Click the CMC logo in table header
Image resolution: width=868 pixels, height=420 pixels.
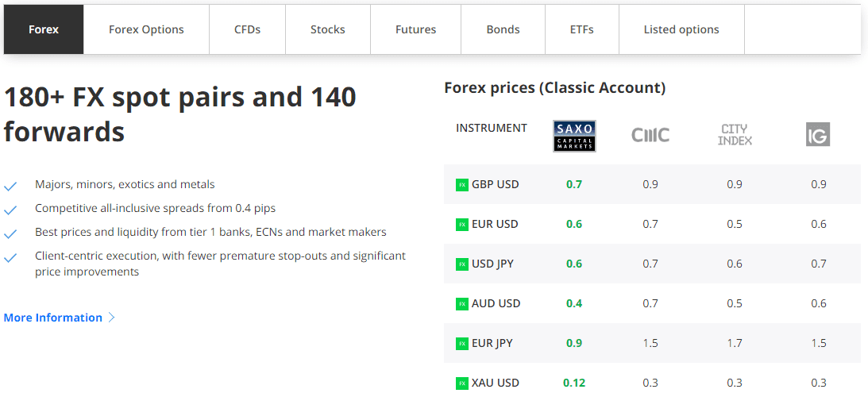tap(650, 135)
